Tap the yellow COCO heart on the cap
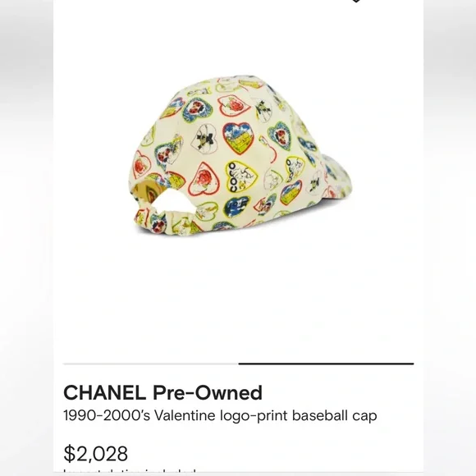The width and height of the screenshot is (476, 476). pyautogui.click(x=240, y=176)
